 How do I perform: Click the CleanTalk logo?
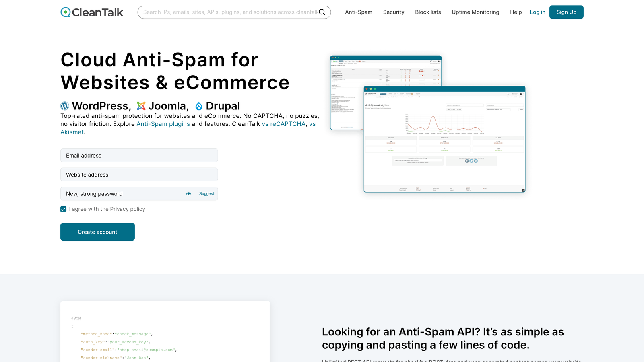tap(92, 12)
